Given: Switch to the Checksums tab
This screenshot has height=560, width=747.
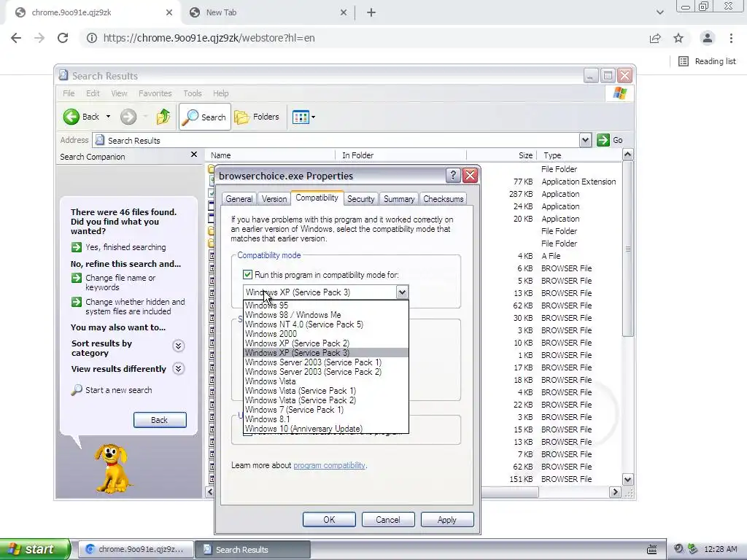Looking at the screenshot, I should [443, 199].
